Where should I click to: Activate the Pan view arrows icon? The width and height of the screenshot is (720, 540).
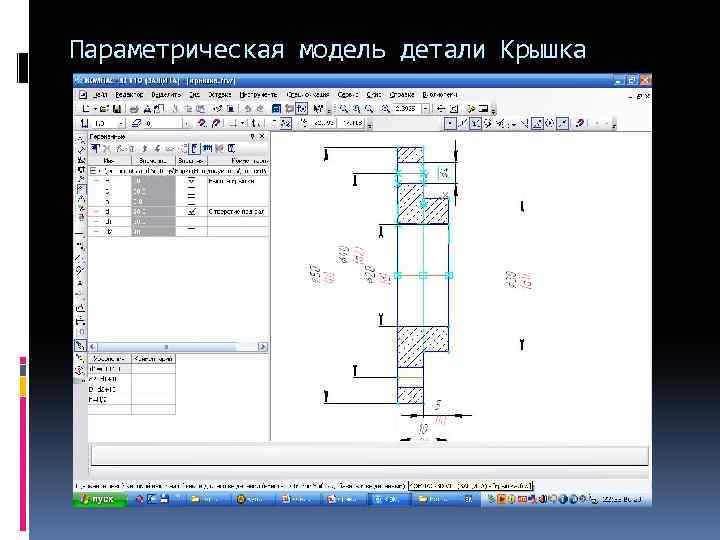click(x=441, y=109)
